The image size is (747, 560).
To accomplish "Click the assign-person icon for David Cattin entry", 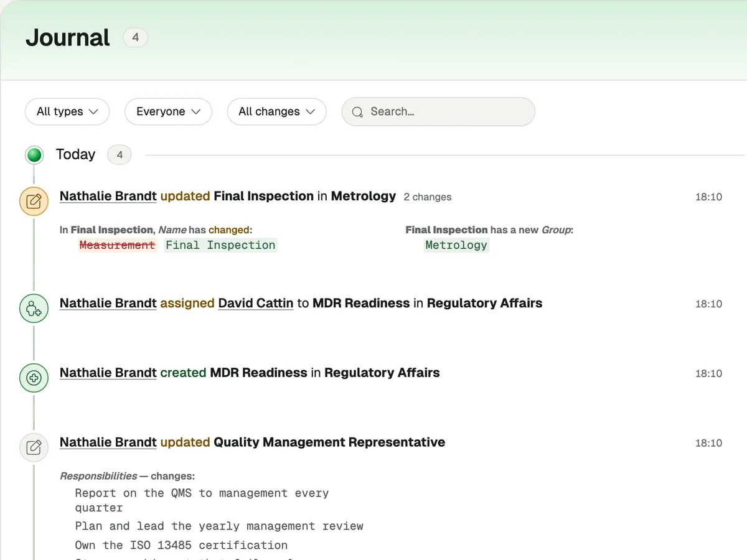I will (34, 308).
